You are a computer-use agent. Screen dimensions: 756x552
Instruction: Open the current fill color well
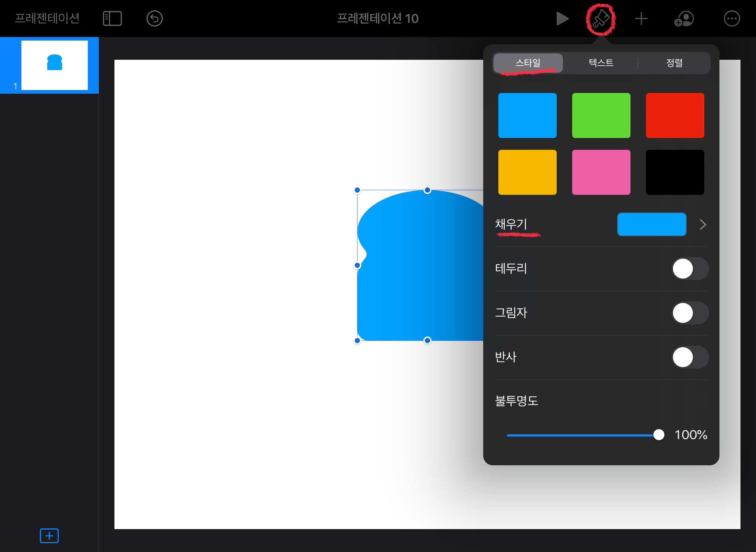click(x=652, y=224)
